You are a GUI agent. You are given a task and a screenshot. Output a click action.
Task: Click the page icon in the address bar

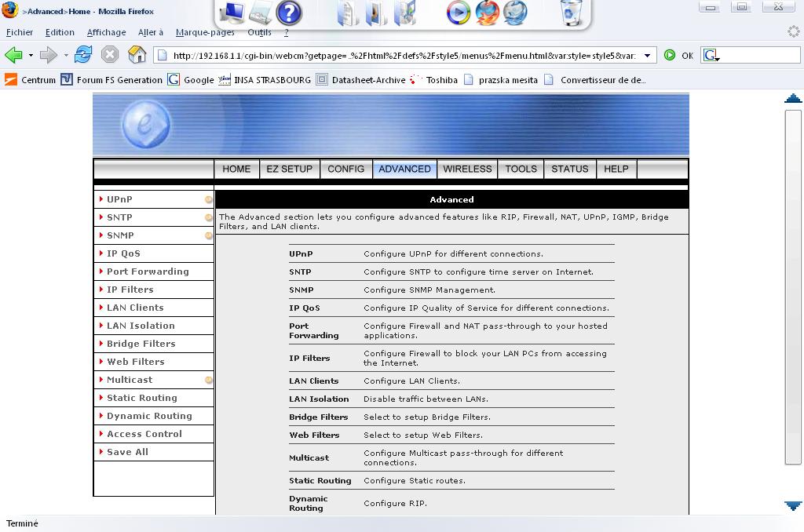coord(162,56)
